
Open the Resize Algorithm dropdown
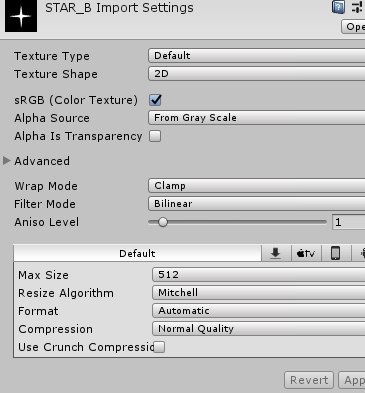tap(259, 293)
